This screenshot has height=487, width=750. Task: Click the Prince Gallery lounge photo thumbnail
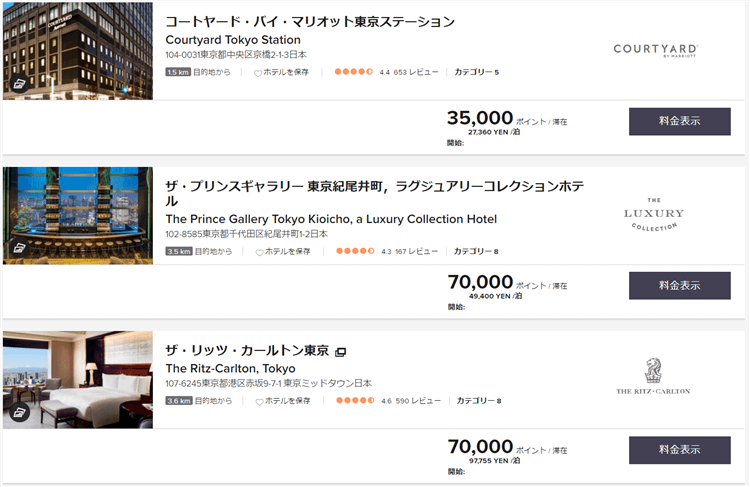point(78,215)
